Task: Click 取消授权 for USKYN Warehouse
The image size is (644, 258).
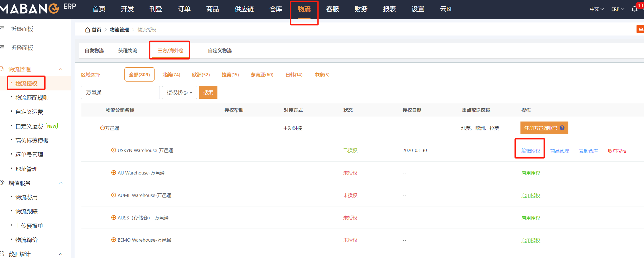Action: pos(617,151)
